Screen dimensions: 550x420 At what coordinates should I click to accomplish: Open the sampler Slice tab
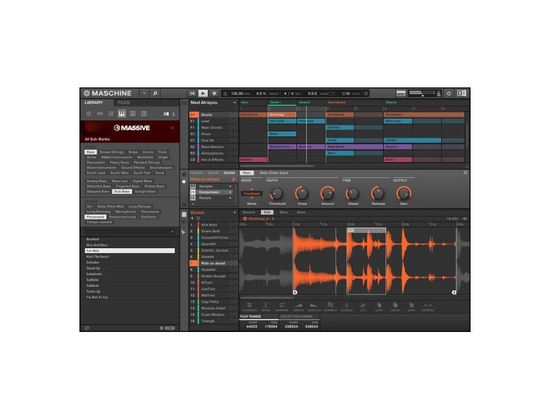(x=283, y=212)
